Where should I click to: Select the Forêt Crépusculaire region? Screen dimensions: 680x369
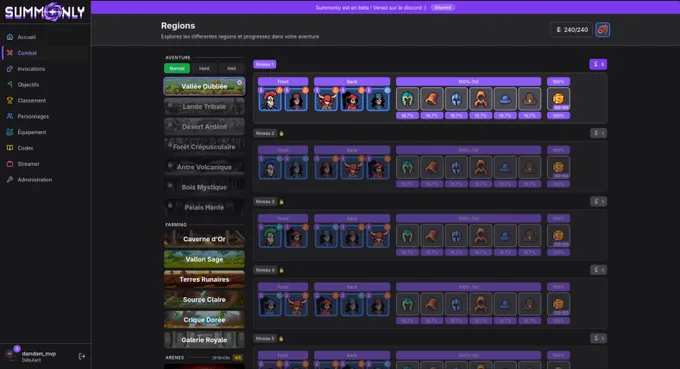(x=204, y=147)
